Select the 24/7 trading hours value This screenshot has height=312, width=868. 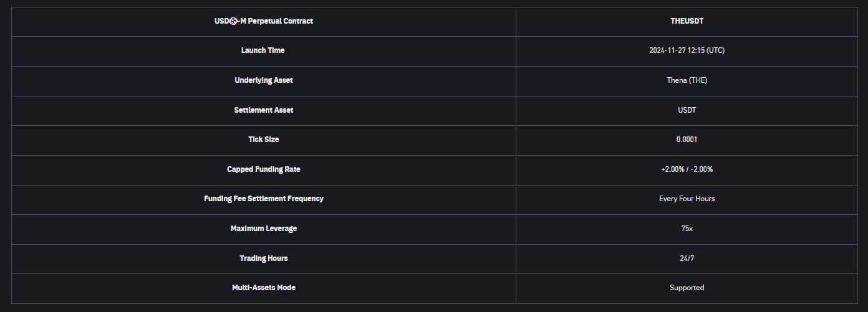click(x=687, y=258)
